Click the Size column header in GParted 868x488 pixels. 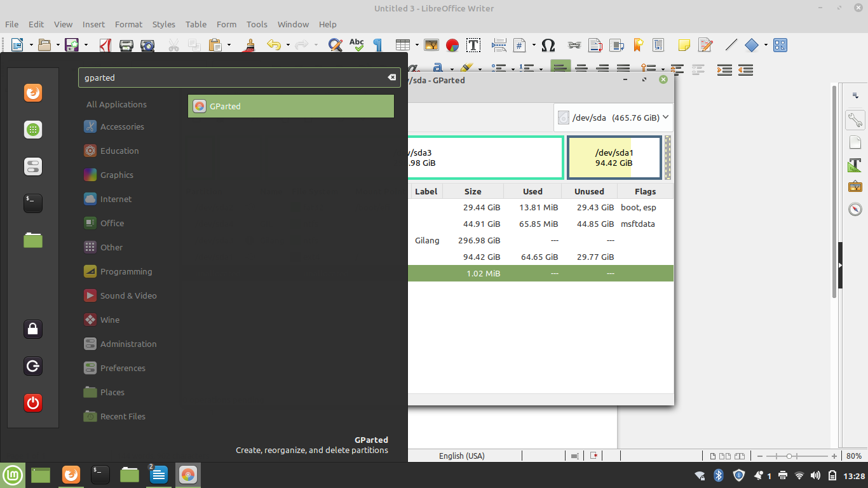click(473, 191)
